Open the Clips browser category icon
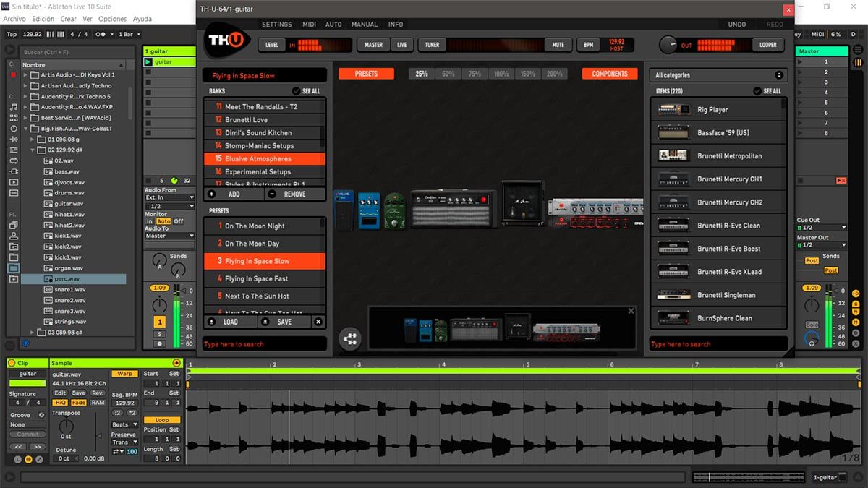868x488 pixels. click(x=13, y=182)
